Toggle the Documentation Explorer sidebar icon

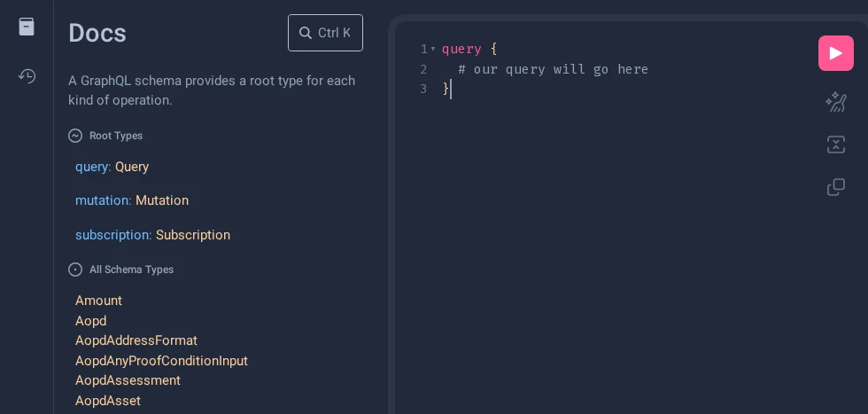tap(27, 27)
